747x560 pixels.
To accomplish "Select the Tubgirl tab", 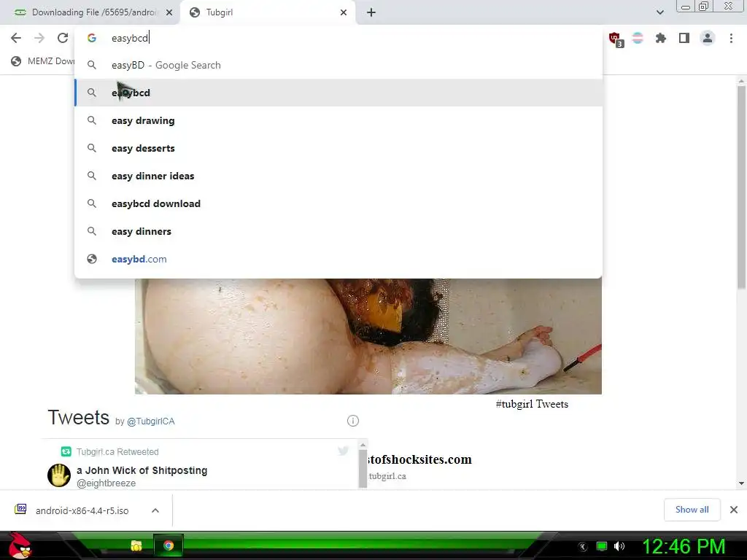I will [267, 12].
